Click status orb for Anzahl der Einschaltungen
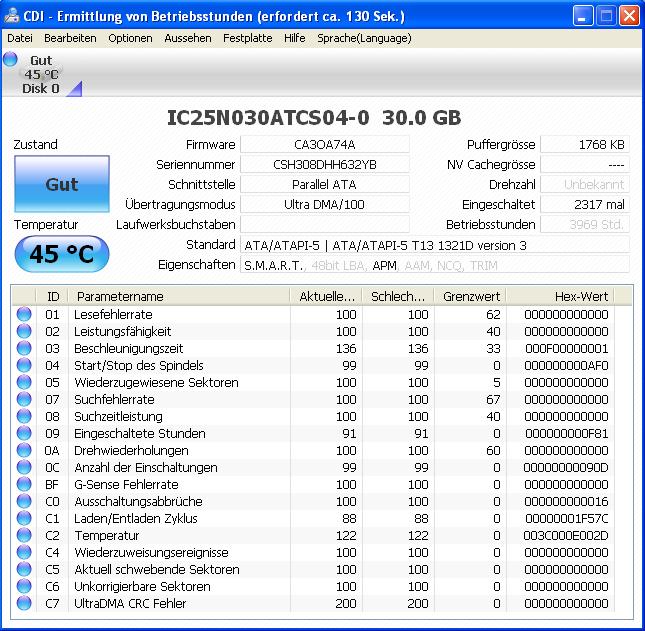Screen dimensions: 645x631 pyautogui.click(x=24, y=467)
